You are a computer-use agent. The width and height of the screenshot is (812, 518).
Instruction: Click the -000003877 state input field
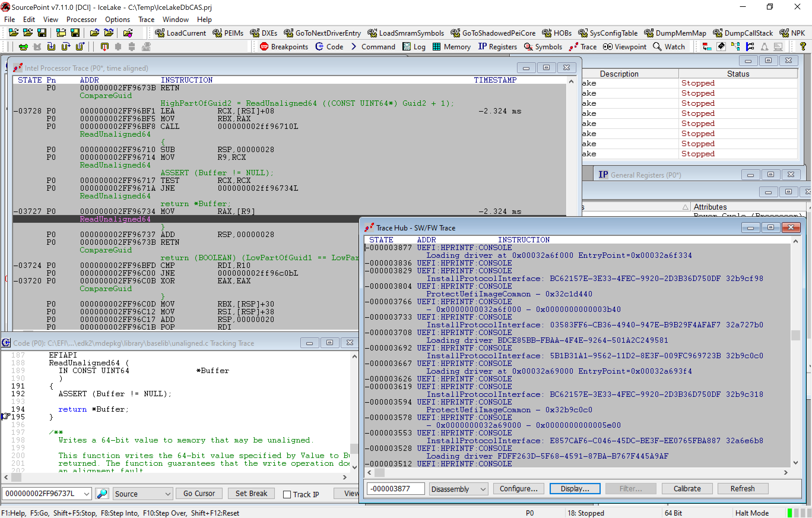[396, 489]
